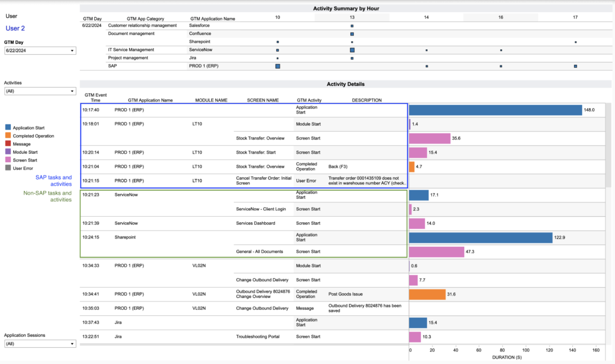Select the Jira marker at hour 10
615x364 pixels.
[277, 58]
